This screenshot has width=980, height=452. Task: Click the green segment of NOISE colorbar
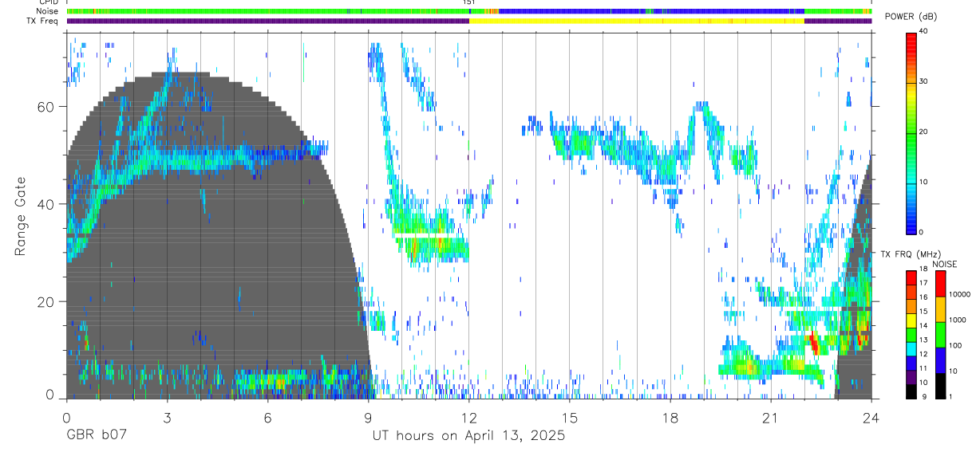click(x=940, y=333)
